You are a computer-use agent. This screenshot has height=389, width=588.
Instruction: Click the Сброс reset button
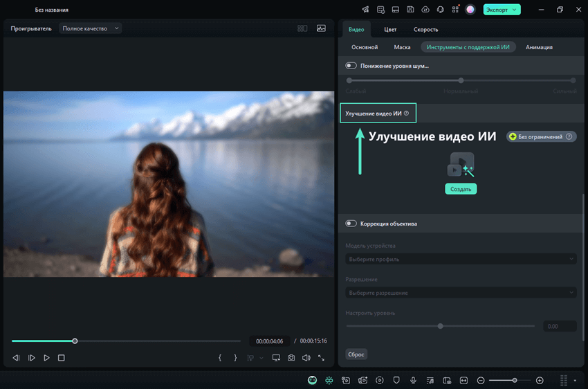356,354
